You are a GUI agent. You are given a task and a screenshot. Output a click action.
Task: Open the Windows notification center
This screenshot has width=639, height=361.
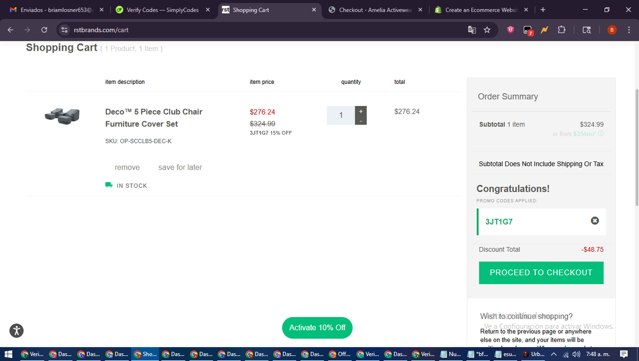coord(624,354)
